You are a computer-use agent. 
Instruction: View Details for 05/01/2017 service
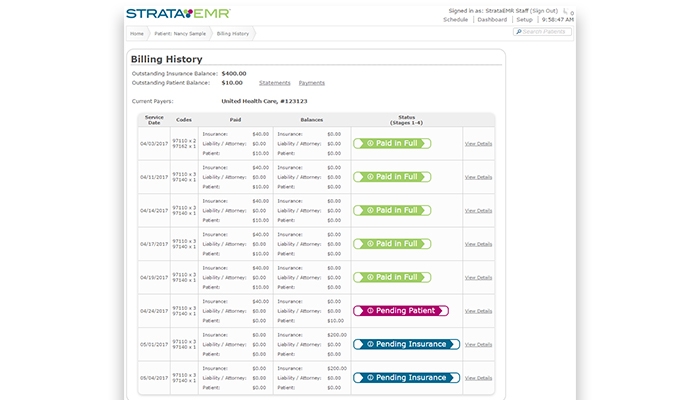click(x=478, y=345)
